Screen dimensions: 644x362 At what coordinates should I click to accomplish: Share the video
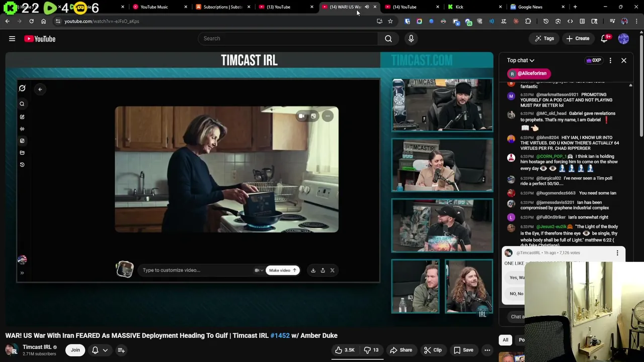(401, 350)
